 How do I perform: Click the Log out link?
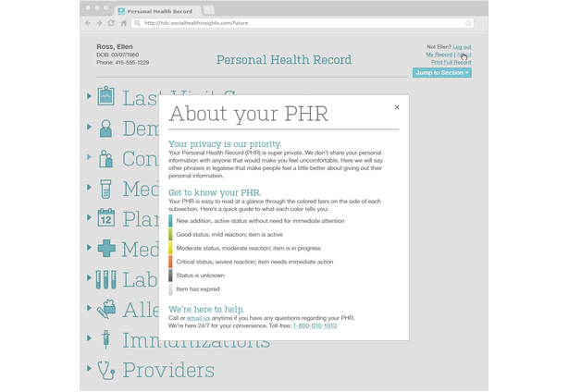[462, 47]
